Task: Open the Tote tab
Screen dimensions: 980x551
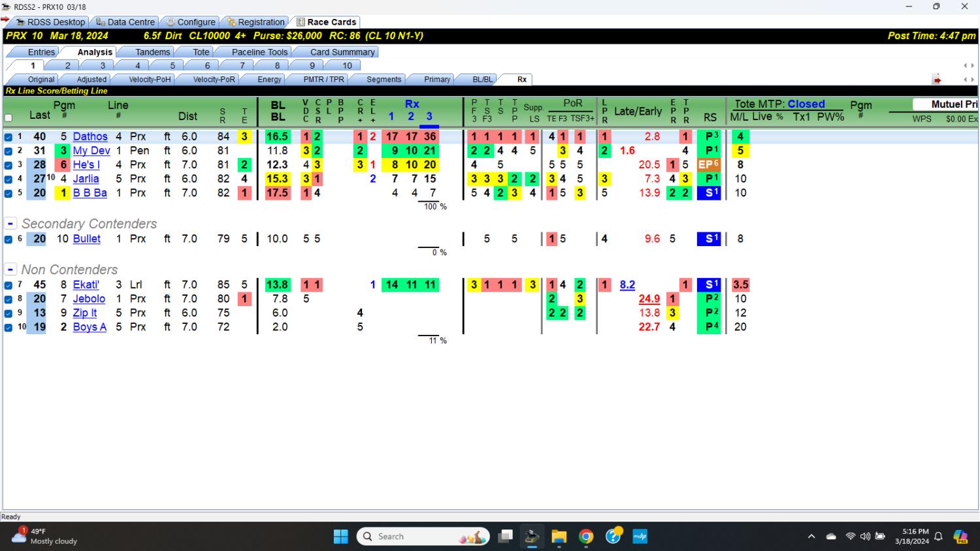Action: click(201, 52)
